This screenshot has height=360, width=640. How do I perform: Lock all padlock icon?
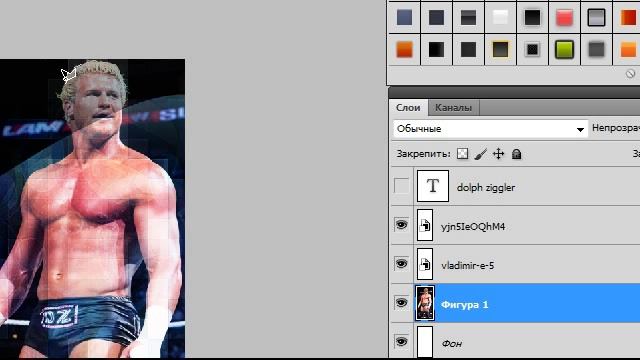click(x=516, y=154)
